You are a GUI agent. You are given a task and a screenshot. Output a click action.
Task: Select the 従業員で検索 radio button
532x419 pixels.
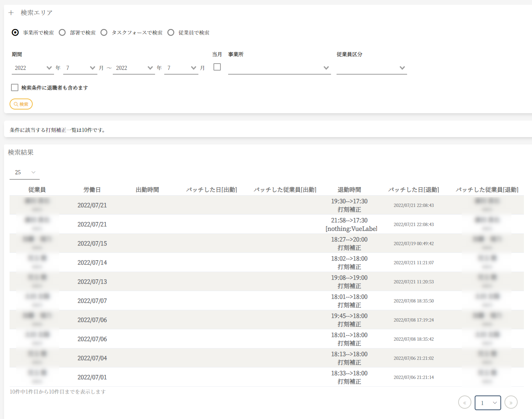point(171,33)
